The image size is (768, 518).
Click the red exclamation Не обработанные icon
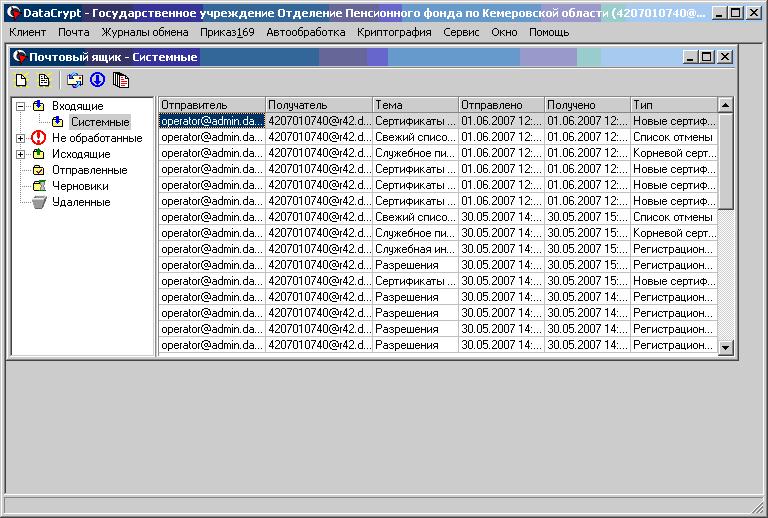pyautogui.click(x=38, y=138)
